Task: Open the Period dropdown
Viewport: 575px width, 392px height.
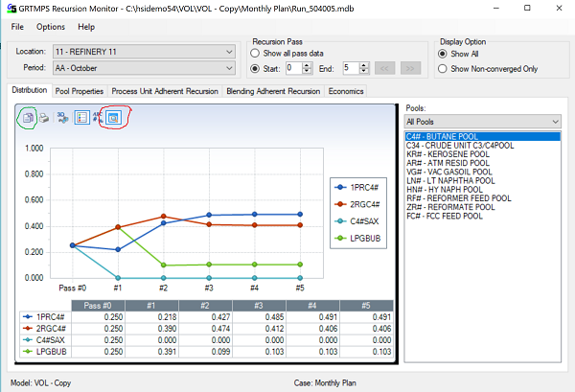Action: pyautogui.click(x=228, y=68)
